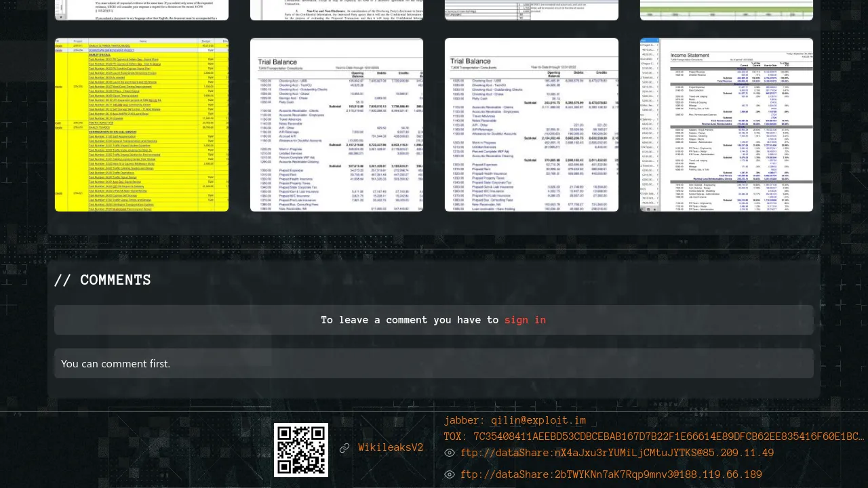Click the QR code image in footer

[x=301, y=450]
